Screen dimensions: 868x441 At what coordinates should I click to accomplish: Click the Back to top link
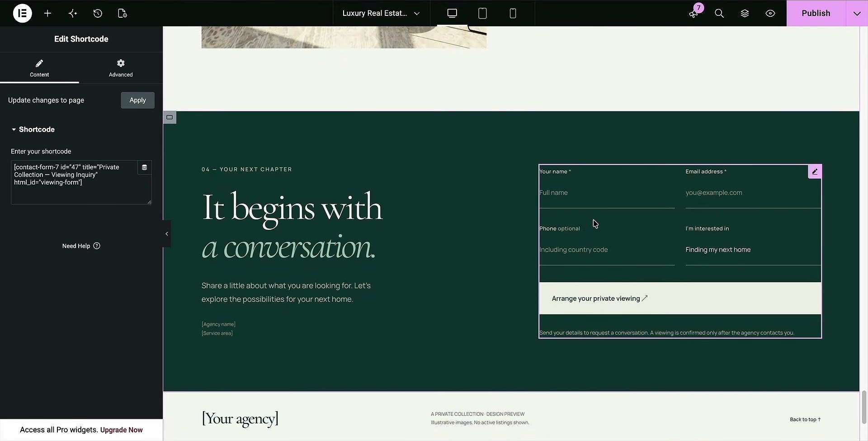tap(805, 419)
